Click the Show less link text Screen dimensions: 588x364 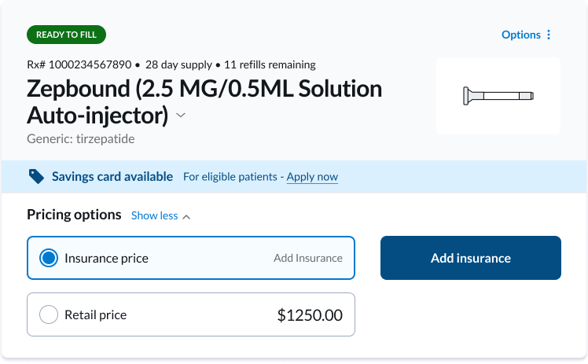154,215
